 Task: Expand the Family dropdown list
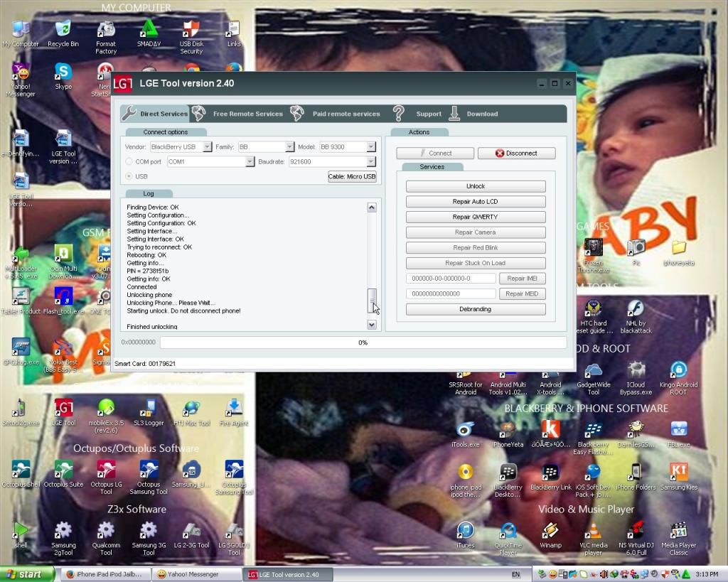290,146
